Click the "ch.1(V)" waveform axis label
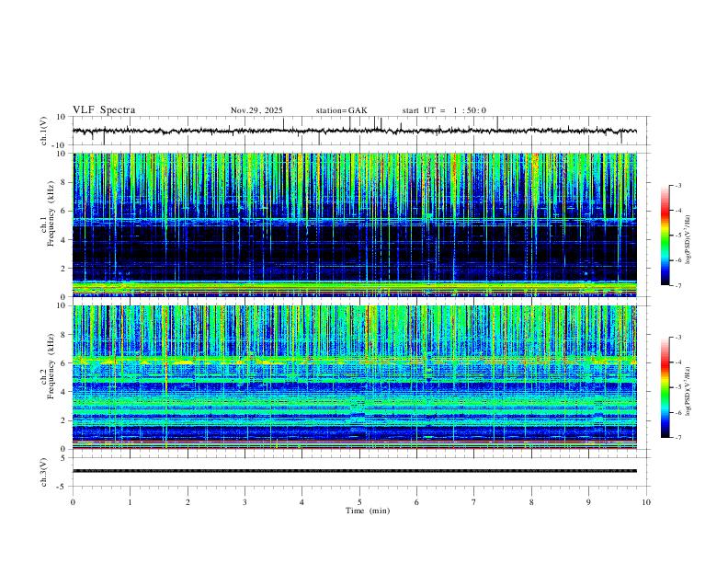Image resolution: width=728 pixels, height=563 pixels. pyautogui.click(x=44, y=131)
